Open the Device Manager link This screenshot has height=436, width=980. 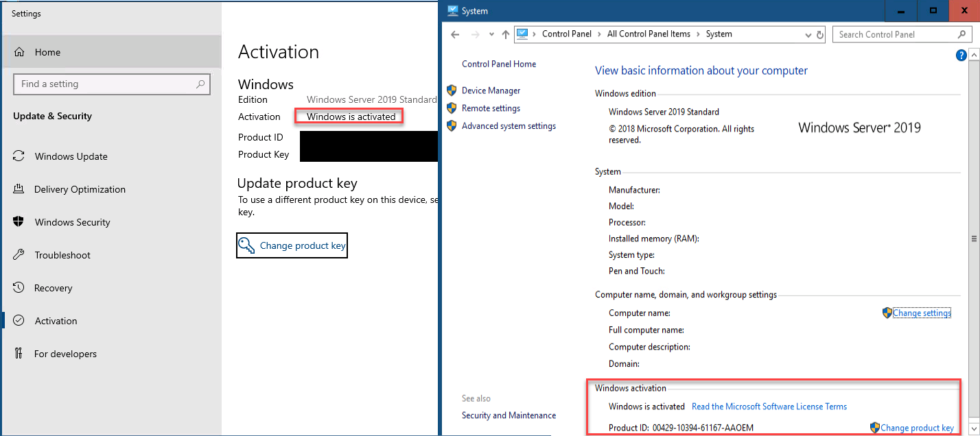[491, 90]
